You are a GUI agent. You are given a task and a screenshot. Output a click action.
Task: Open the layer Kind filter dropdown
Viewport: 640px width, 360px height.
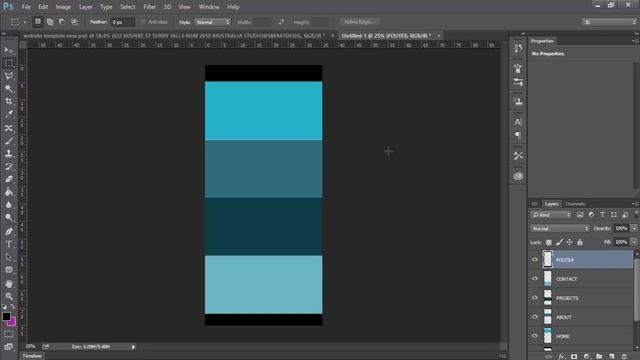click(551, 215)
